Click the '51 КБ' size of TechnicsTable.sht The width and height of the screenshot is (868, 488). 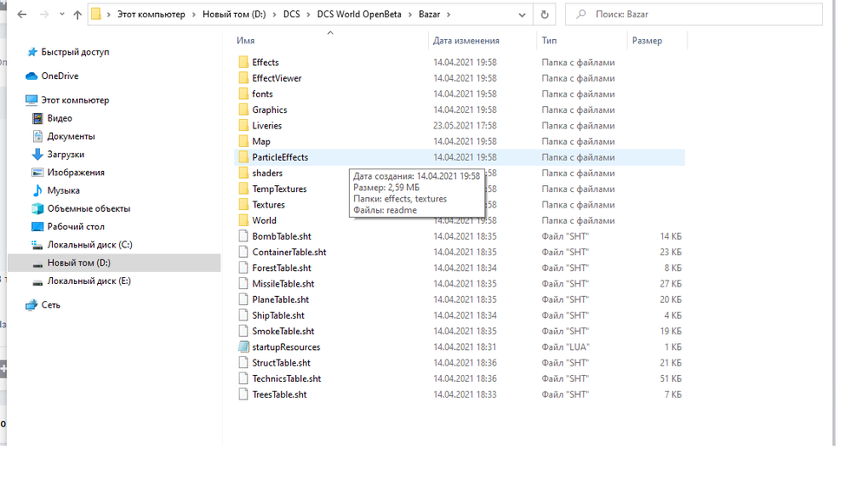[x=670, y=379]
